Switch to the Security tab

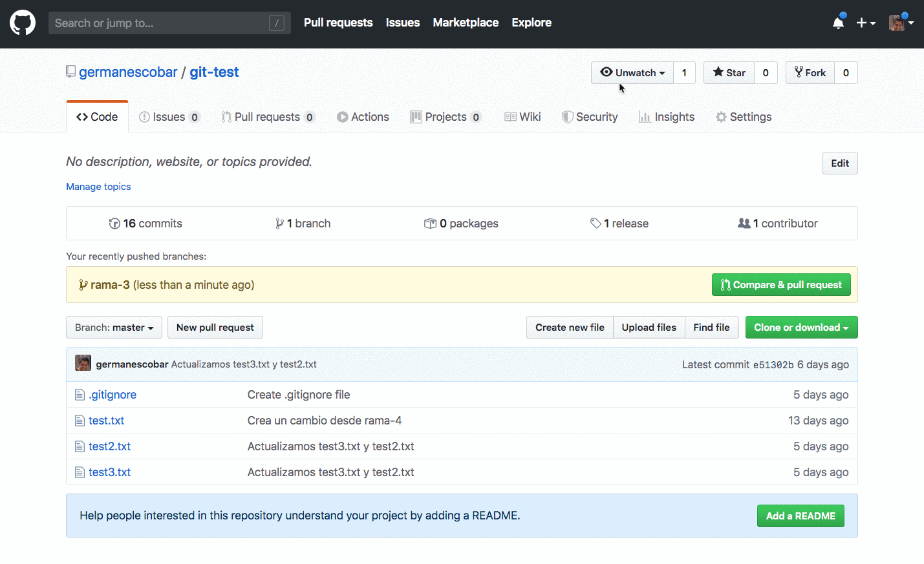(590, 117)
